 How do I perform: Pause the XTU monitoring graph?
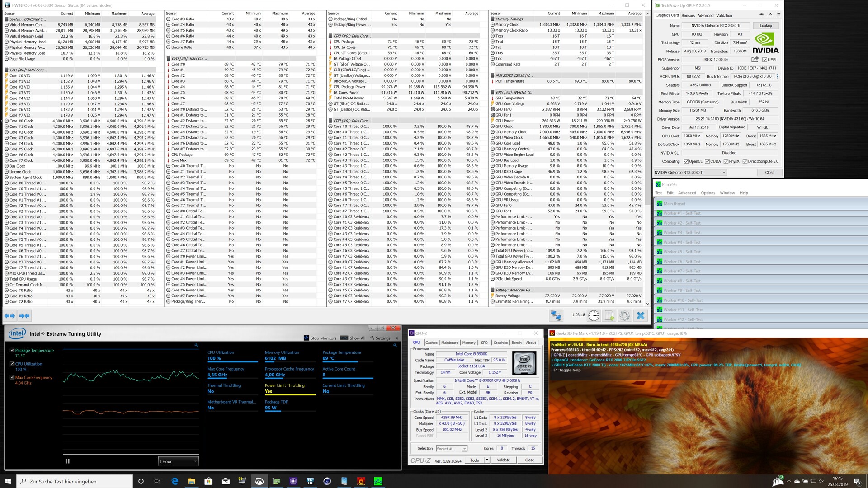pyautogui.click(x=67, y=461)
